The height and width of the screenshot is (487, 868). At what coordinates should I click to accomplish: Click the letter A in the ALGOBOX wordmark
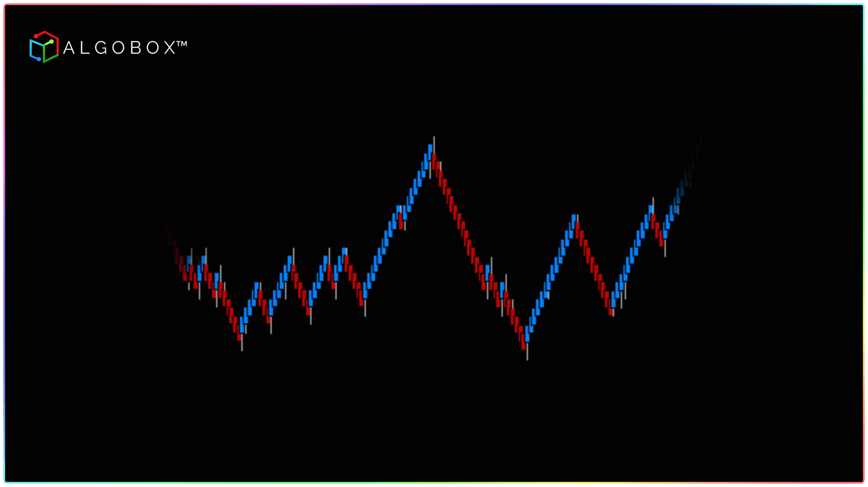click(69, 47)
